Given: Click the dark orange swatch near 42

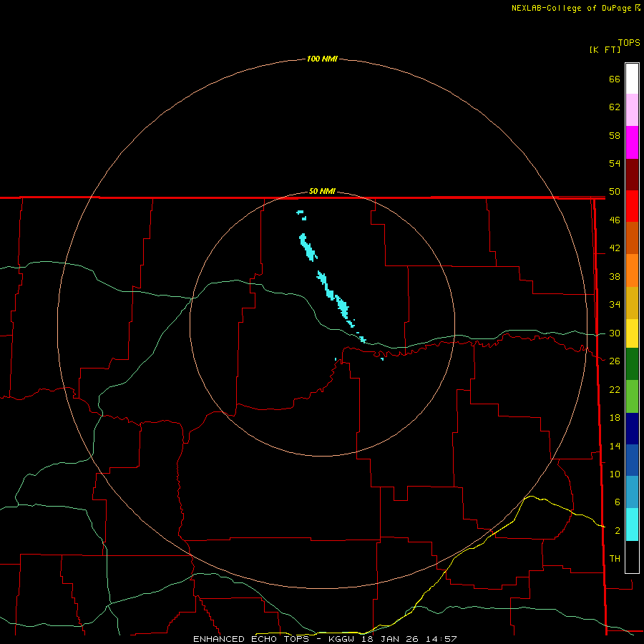Looking at the screenshot, I should pos(632,238).
